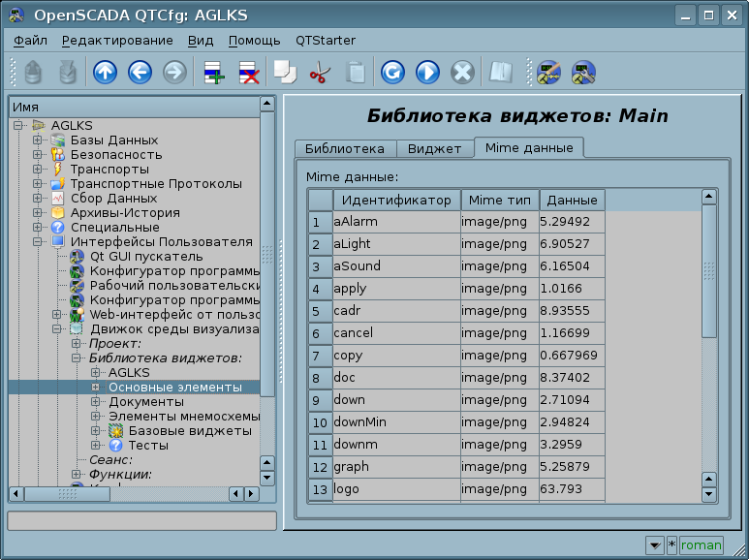Select the Qt GUI пускатель tree item

[x=146, y=257]
